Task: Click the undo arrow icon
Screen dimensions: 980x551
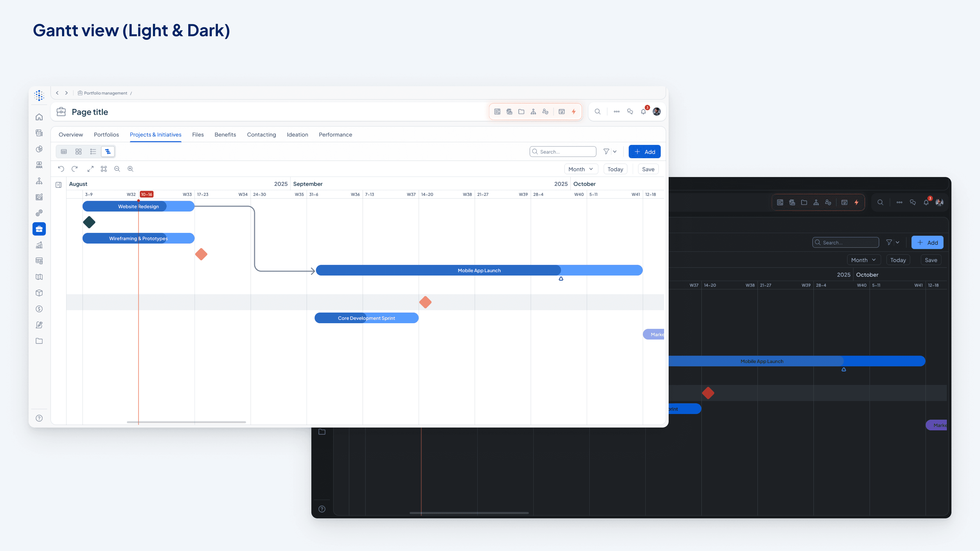Action: (61, 169)
